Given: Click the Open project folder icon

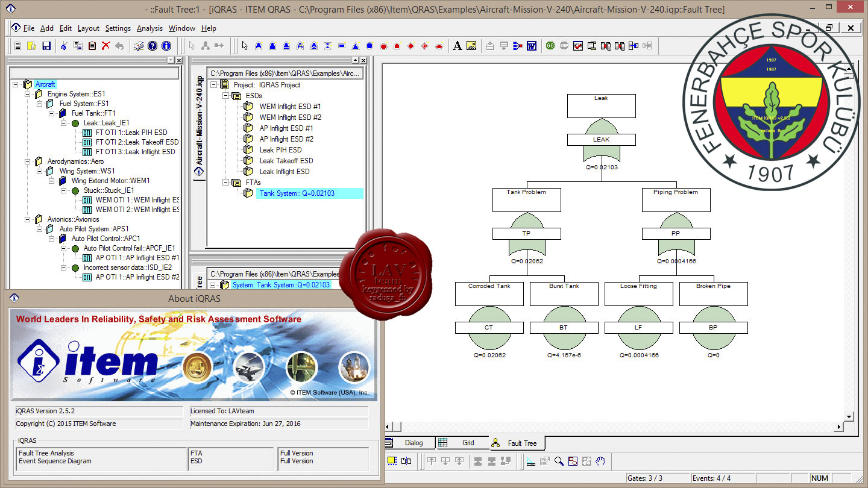Looking at the screenshot, I should click(x=31, y=45).
